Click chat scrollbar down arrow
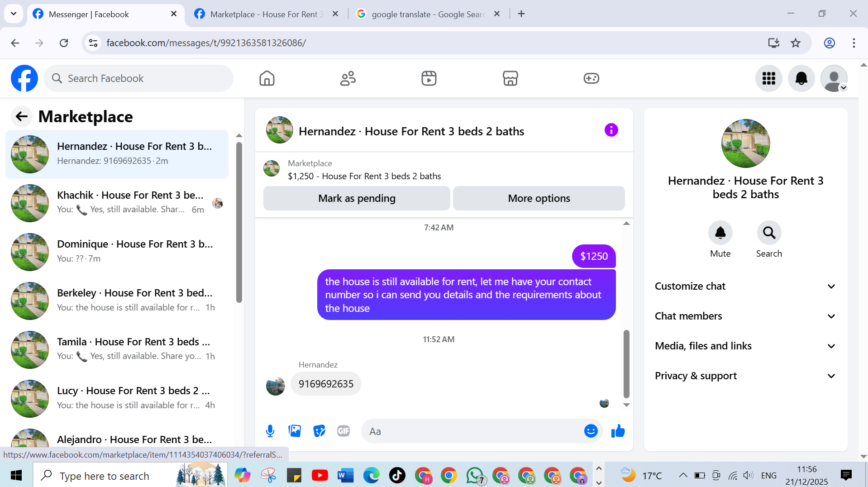Image resolution: width=868 pixels, height=487 pixels. coord(626,405)
